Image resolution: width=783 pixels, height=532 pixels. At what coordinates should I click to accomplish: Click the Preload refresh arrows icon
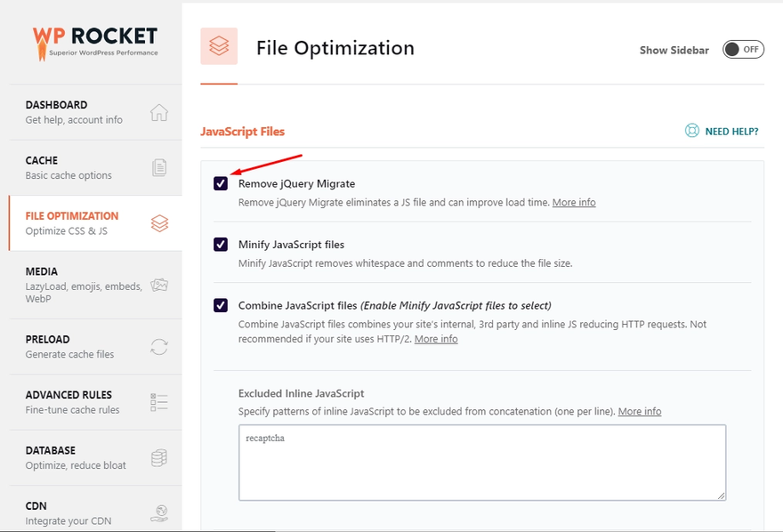[x=159, y=347]
